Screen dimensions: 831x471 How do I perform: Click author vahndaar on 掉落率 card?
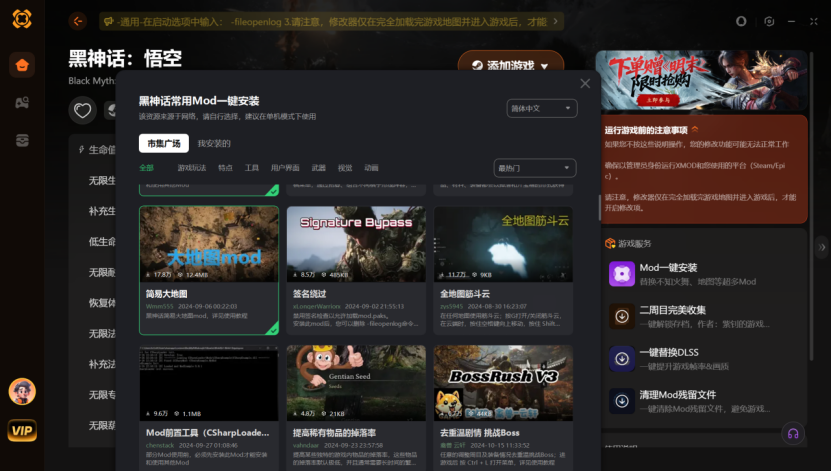click(306, 445)
